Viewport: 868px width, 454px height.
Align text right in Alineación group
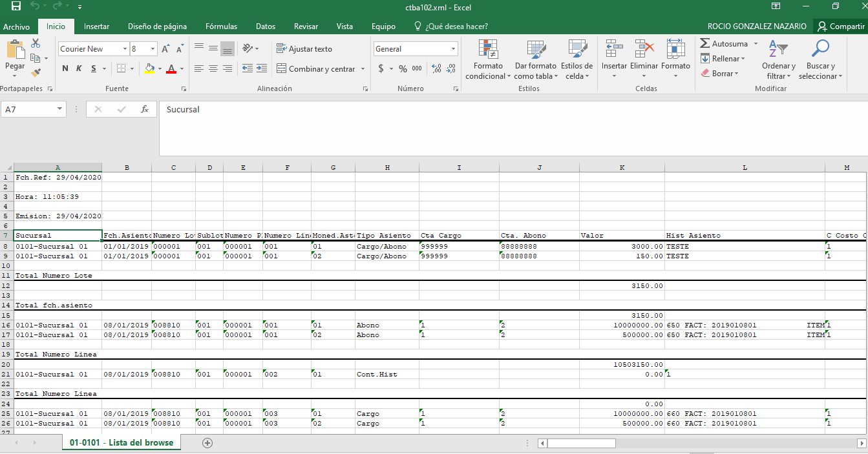(228, 68)
